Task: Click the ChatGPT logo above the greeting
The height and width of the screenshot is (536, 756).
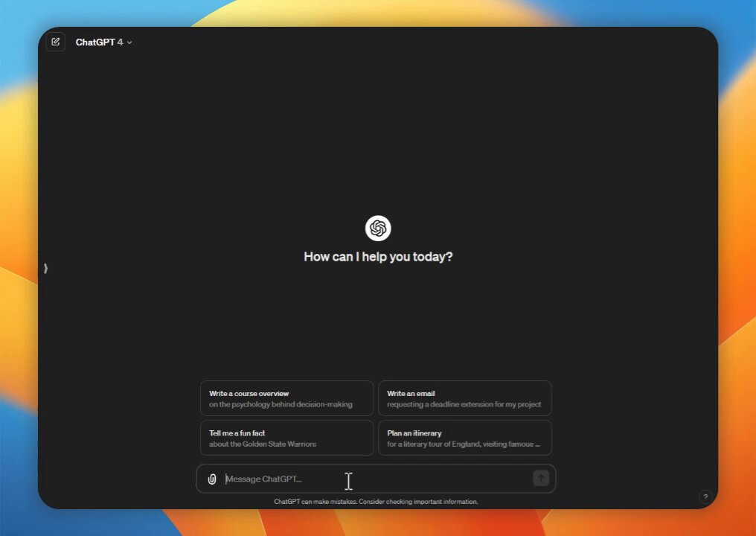Action: tap(378, 229)
